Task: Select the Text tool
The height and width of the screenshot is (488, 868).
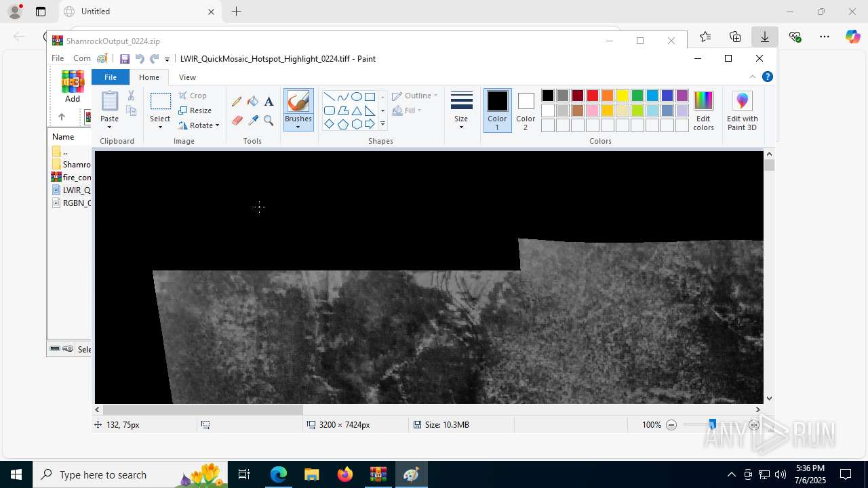Action: 269,102
